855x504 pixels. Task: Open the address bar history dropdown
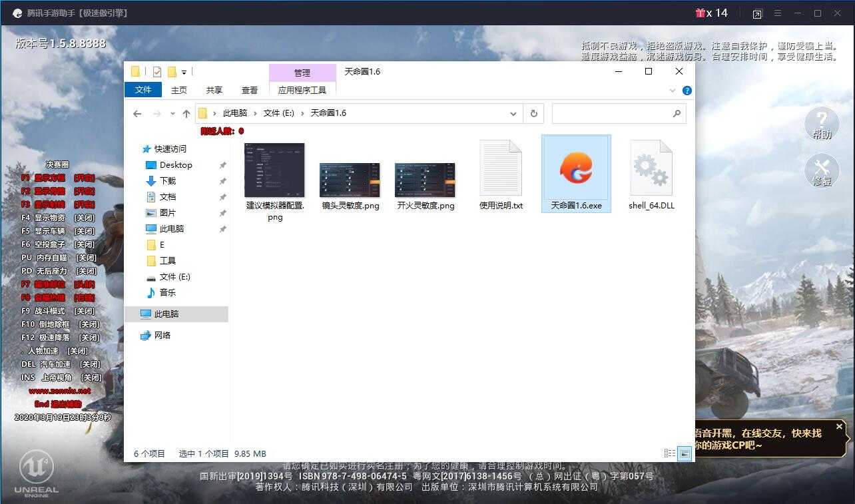coord(513,114)
